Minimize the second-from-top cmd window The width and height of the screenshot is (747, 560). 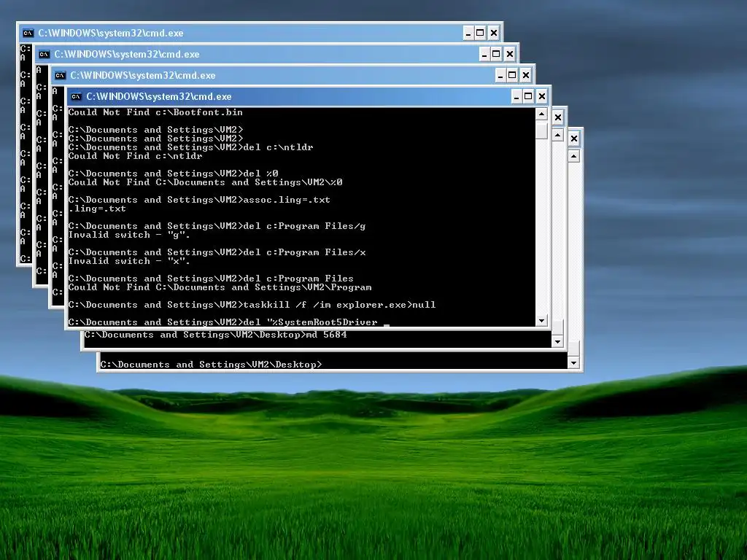(x=484, y=54)
